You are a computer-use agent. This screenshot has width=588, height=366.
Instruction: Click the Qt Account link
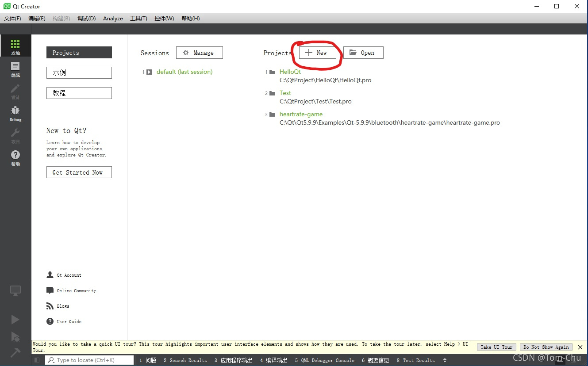pyautogui.click(x=69, y=275)
